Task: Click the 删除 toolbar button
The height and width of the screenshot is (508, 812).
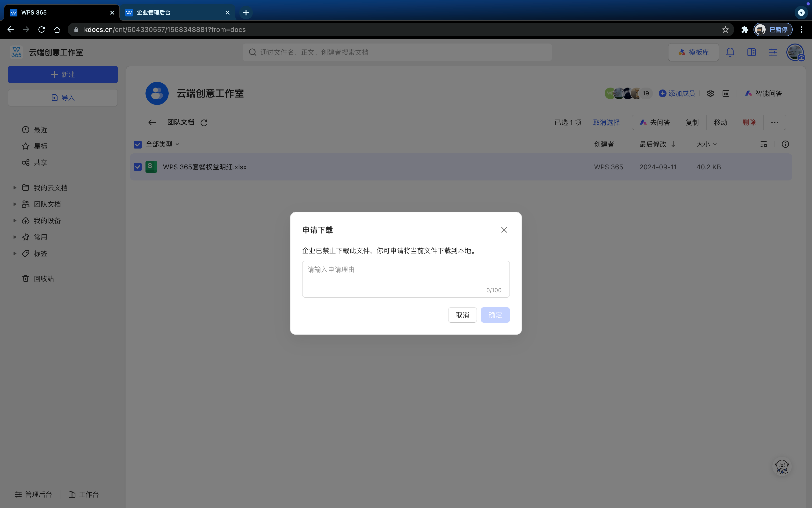Action: point(749,122)
